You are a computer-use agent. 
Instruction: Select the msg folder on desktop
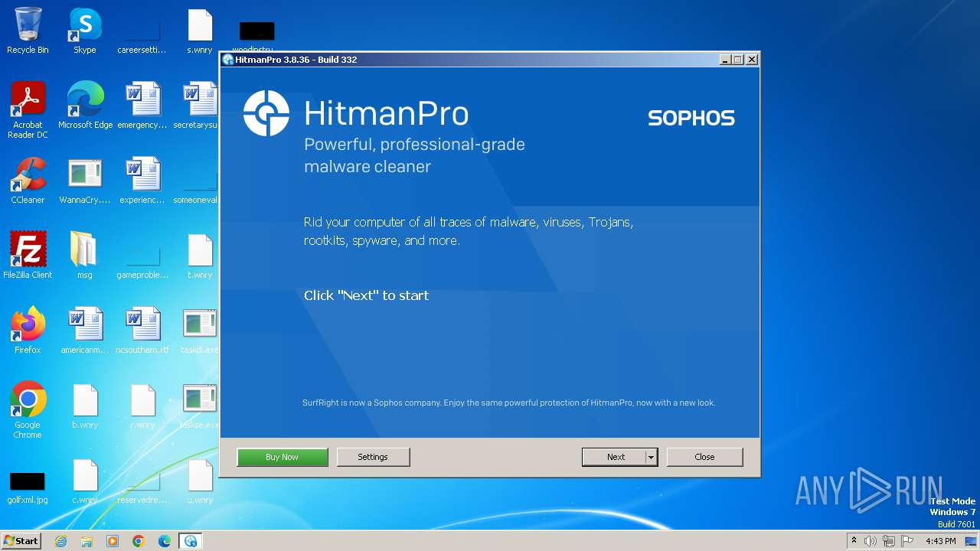click(85, 256)
